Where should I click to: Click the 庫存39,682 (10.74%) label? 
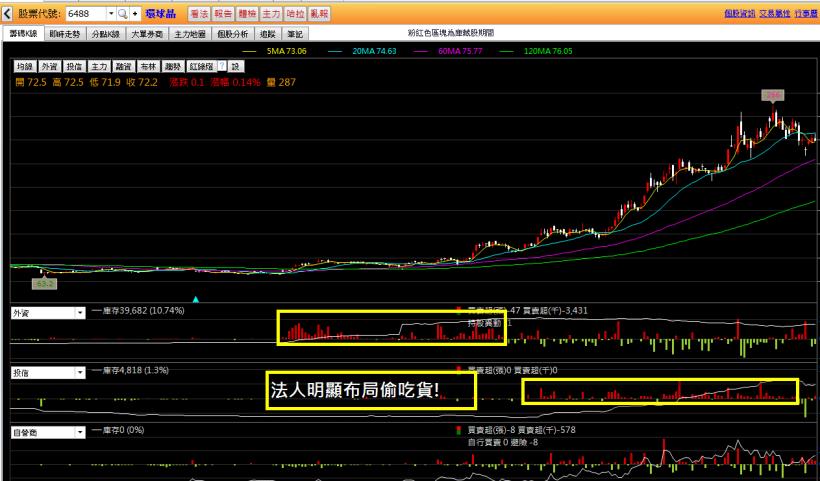[x=143, y=311]
